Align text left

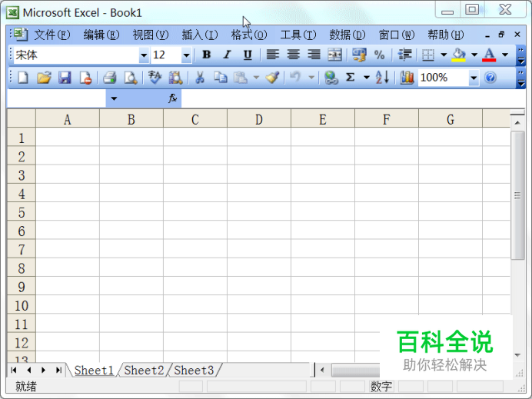(x=272, y=55)
